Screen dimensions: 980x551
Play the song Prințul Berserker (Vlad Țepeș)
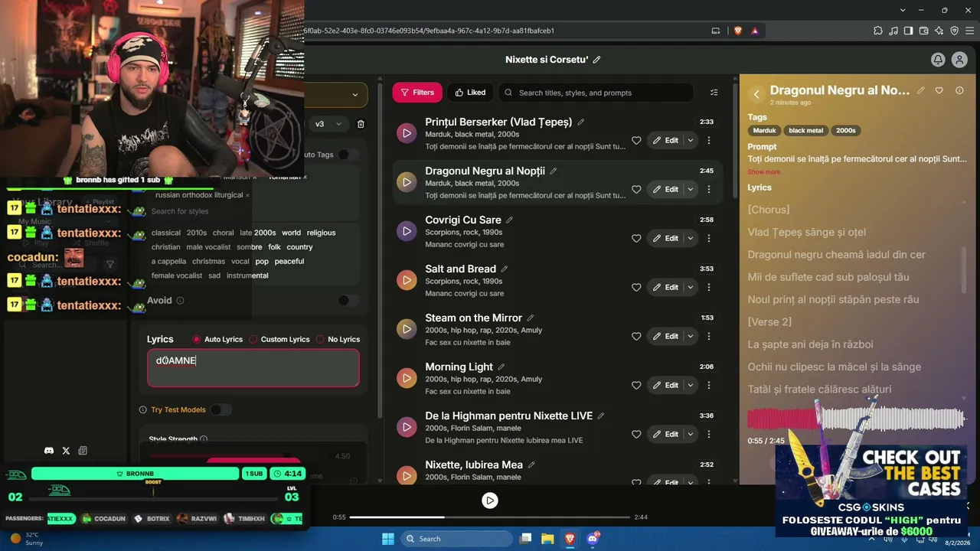tap(407, 133)
